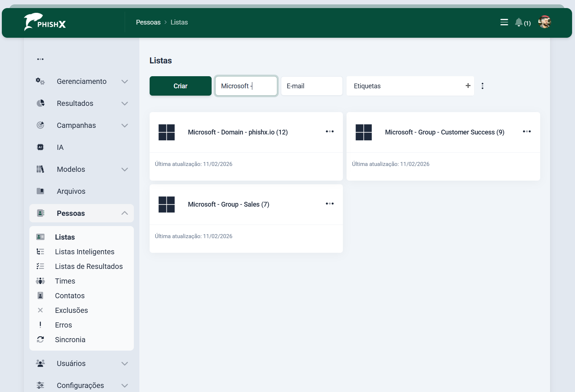Image resolution: width=575 pixels, height=392 pixels.
Task: Expand the Campanhas chevron
Action: (125, 125)
